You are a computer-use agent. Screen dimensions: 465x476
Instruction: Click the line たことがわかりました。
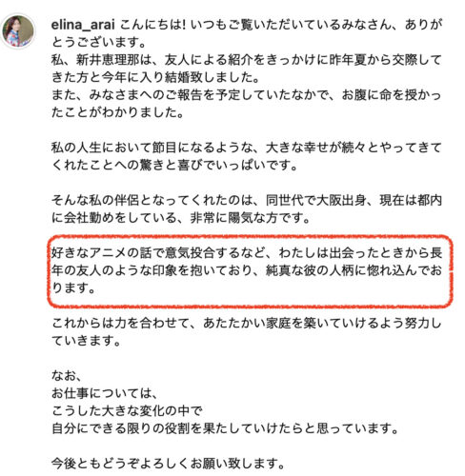[117, 112]
